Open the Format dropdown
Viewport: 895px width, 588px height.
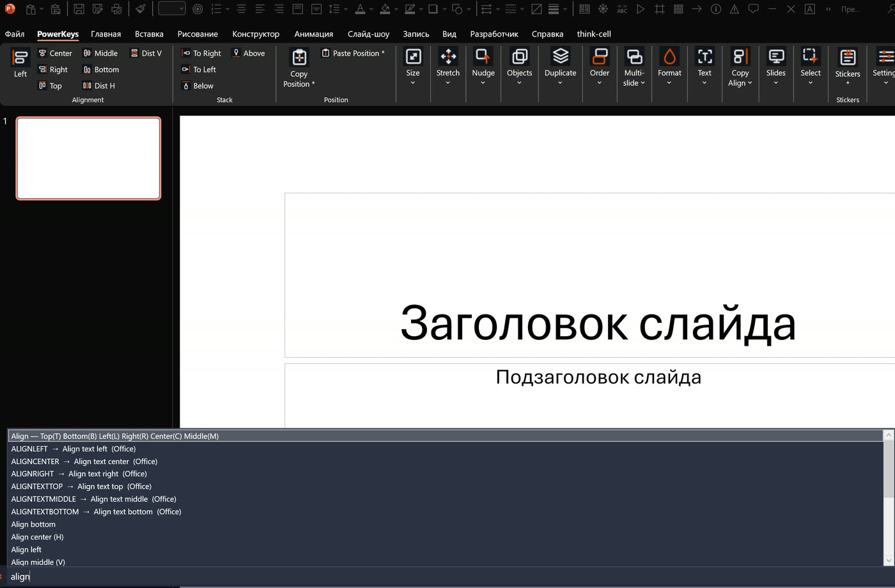(x=669, y=67)
